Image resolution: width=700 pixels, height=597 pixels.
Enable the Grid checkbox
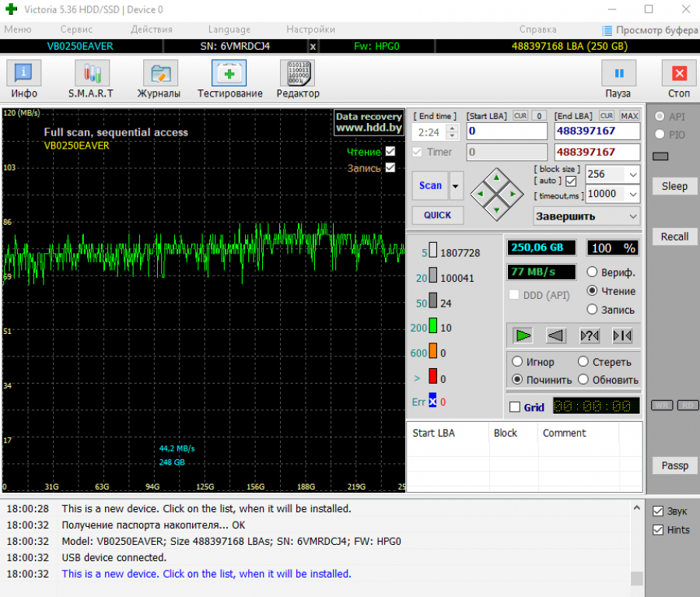pos(515,407)
